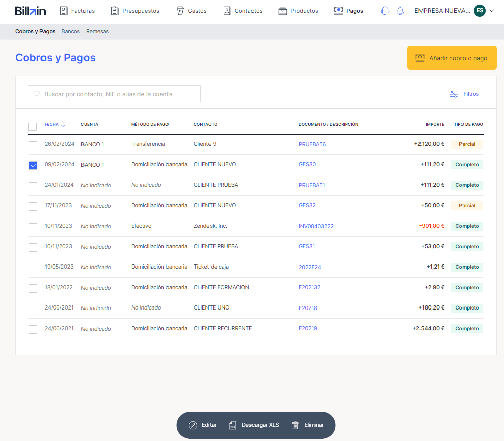Image resolution: width=504 pixels, height=441 pixels.
Task: Select the PRUEBA56 payment row checkbox
Action: pos(33,145)
